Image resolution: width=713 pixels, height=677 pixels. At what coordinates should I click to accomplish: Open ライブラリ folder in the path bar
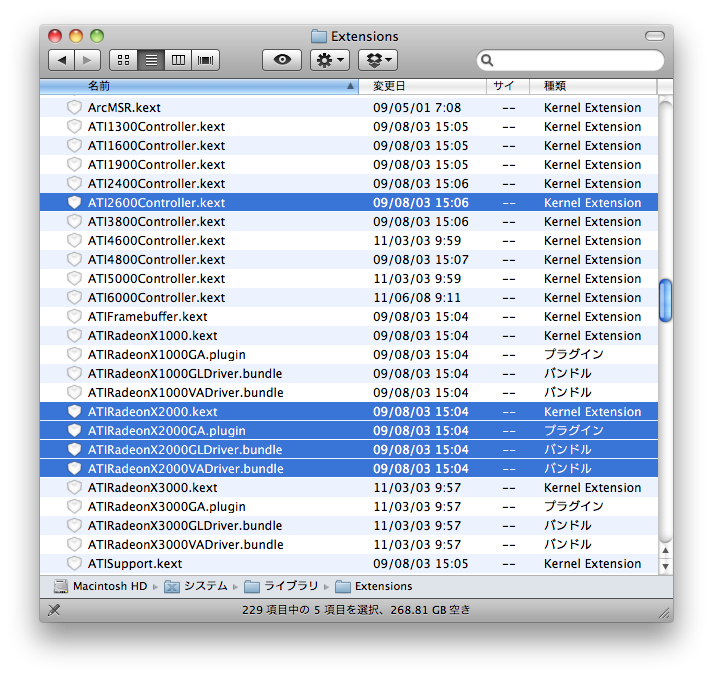[281, 587]
